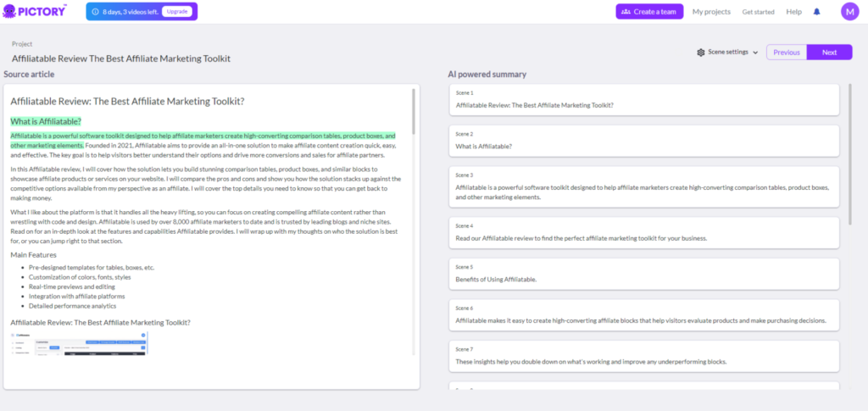Click the source article main title
Screen dimensions: 868x411
[127, 101]
